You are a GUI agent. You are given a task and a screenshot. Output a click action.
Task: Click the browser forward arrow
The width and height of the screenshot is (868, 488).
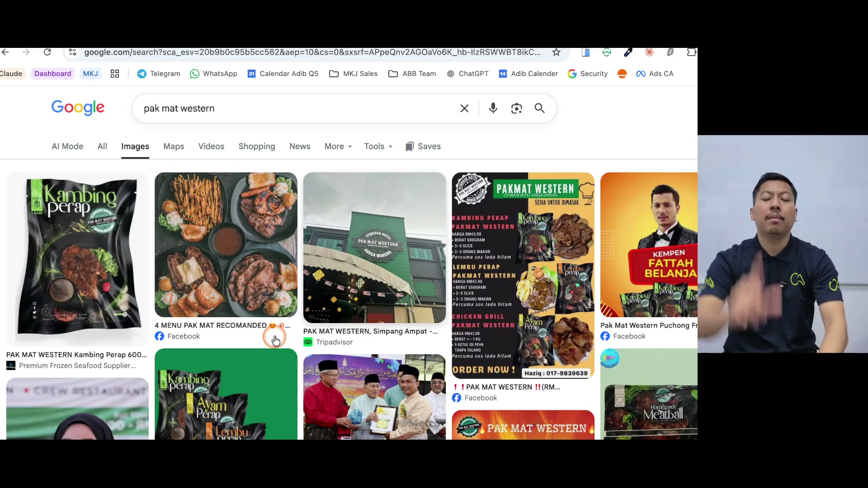[x=26, y=52]
